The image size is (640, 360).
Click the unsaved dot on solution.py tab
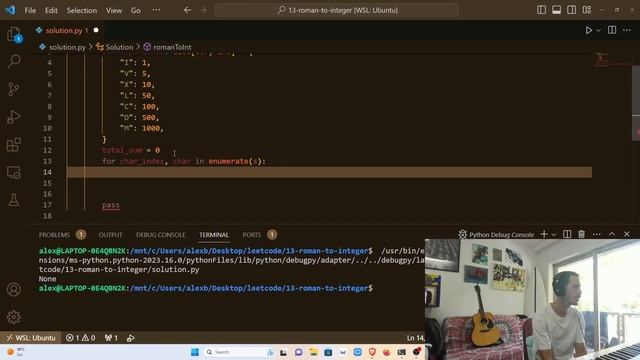point(96,30)
